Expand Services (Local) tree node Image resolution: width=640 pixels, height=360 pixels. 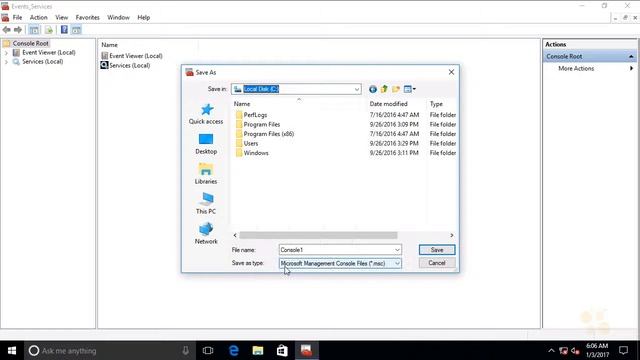[6, 62]
